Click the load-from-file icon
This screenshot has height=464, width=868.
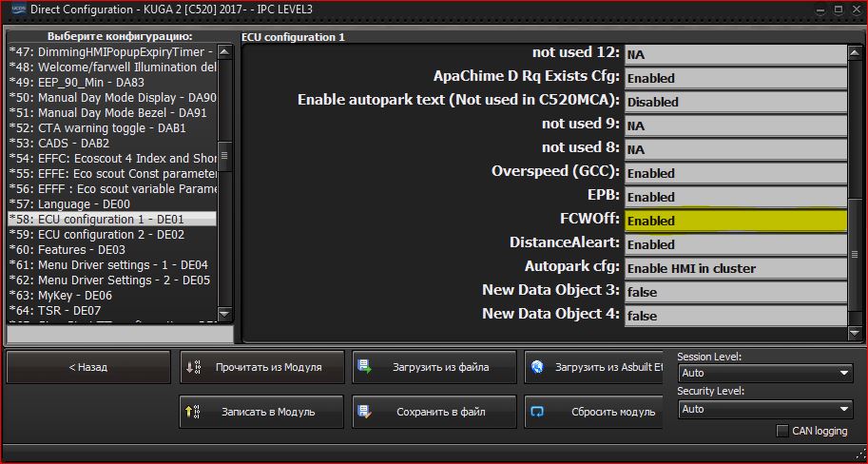coord(364,367)
